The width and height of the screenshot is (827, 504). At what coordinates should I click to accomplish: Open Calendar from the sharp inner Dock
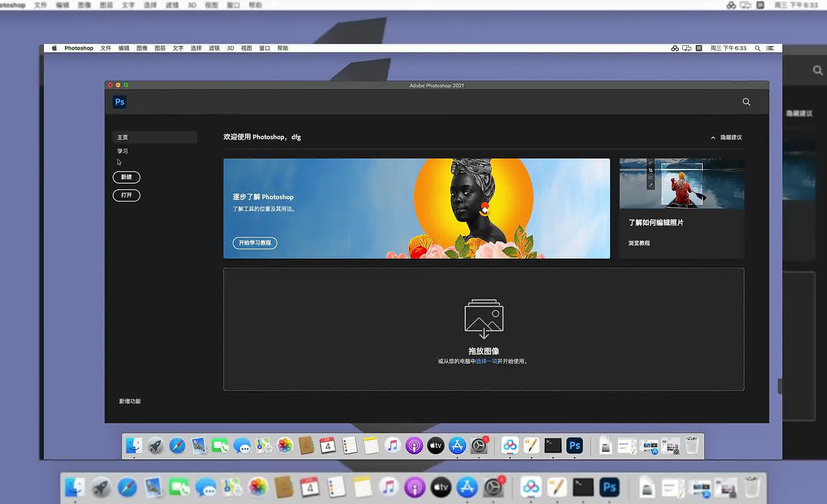tap(328, 446)
